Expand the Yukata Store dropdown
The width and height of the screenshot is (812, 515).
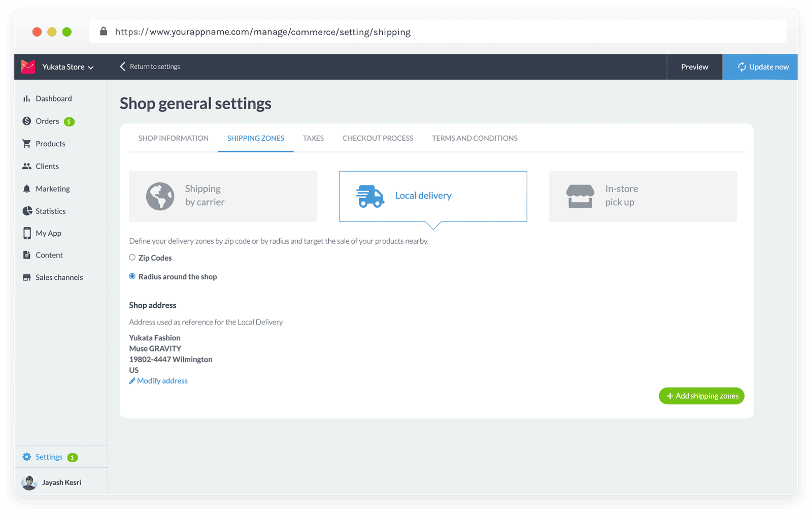[x=91, y=67]
